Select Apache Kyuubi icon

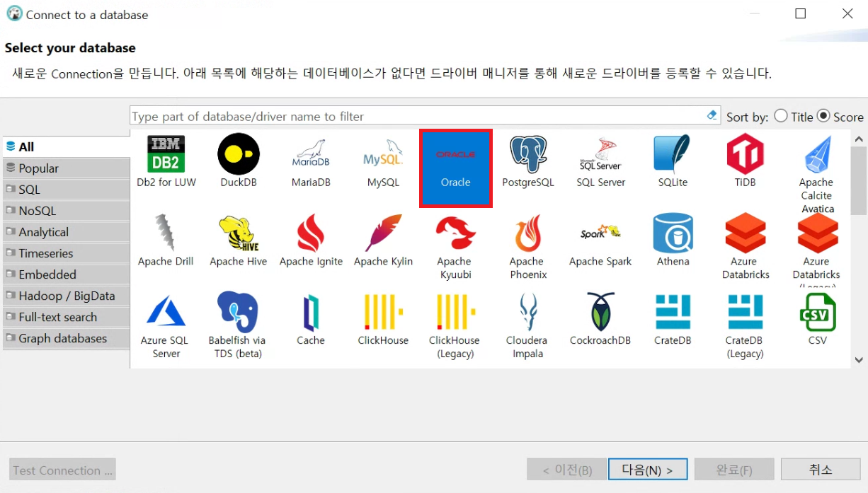pyautogui.click(x=455, y=246)
